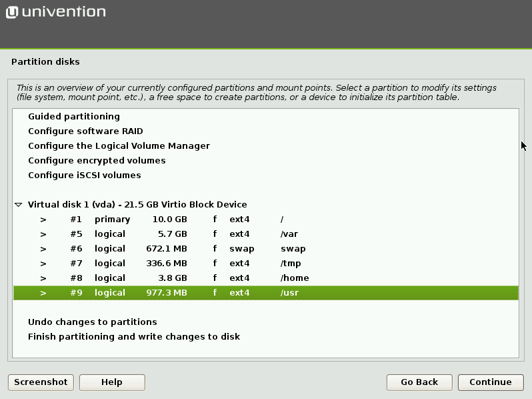Choose Undo changes to partitions

point(92,322)
